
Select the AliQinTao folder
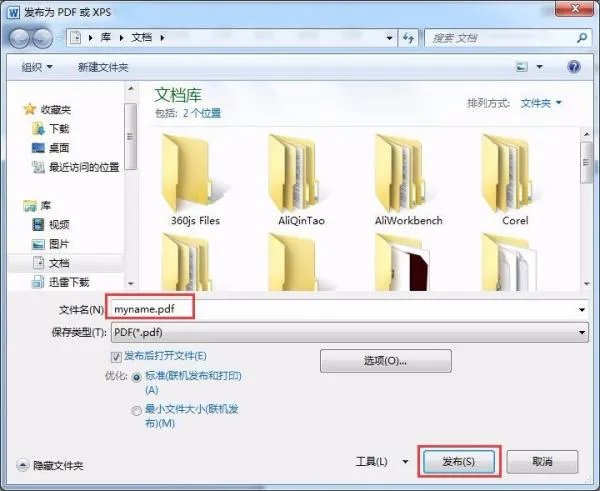(x=301, y=180)
